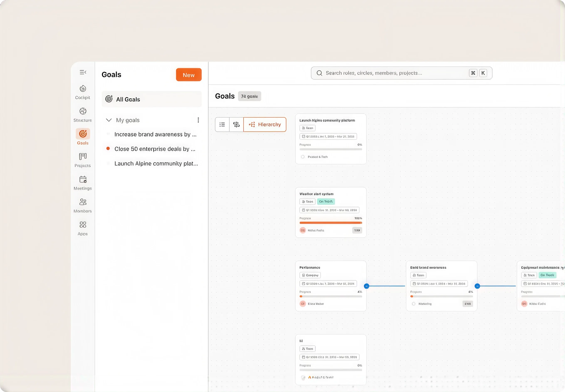Click the owner avatar on the Weather alert card
Image resolution: width=565 pixels, height=392 pixels.
tap(303, 230)
